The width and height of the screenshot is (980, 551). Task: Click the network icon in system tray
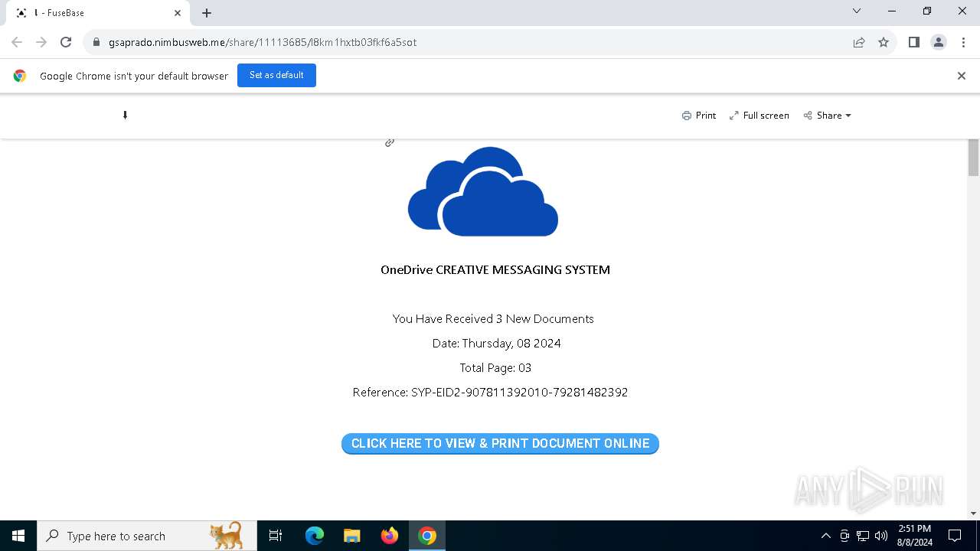(863, 536)
